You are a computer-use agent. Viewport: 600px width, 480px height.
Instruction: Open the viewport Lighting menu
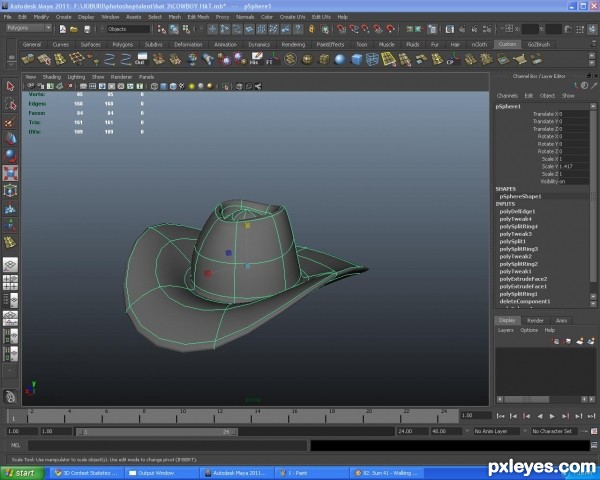point(76,77)
